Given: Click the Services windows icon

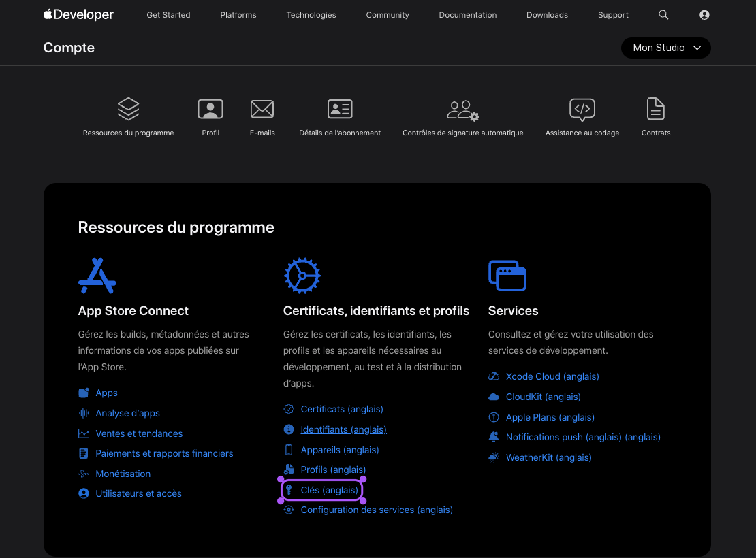Looking at the screenshot, I should [x=507, y=276].
